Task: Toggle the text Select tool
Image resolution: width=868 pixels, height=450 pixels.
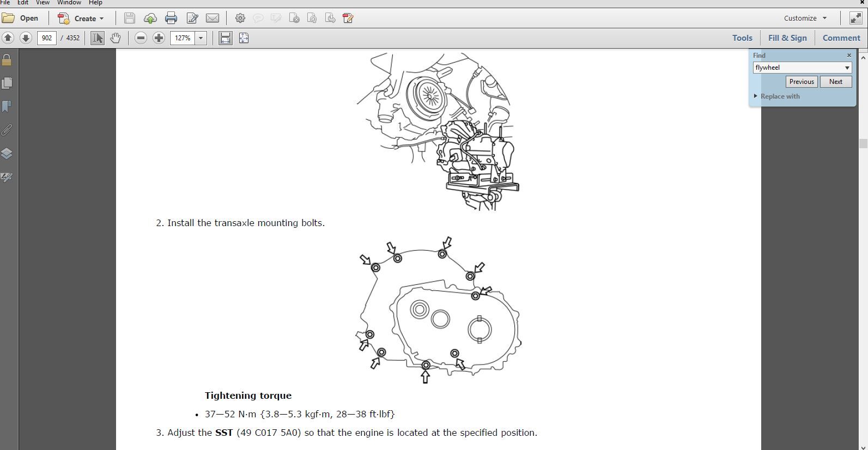Action: pos(98,38)
